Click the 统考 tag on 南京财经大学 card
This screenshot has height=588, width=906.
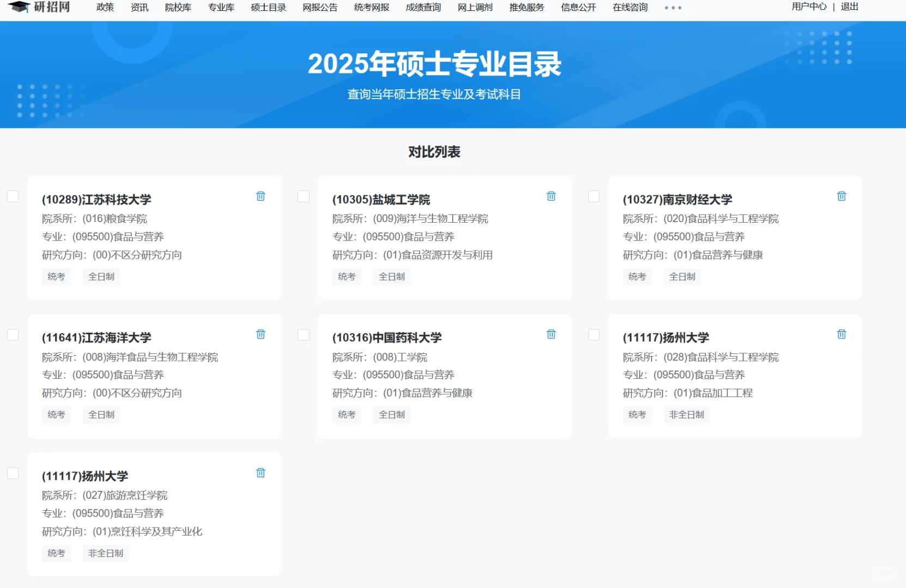(x=637, y=277)
